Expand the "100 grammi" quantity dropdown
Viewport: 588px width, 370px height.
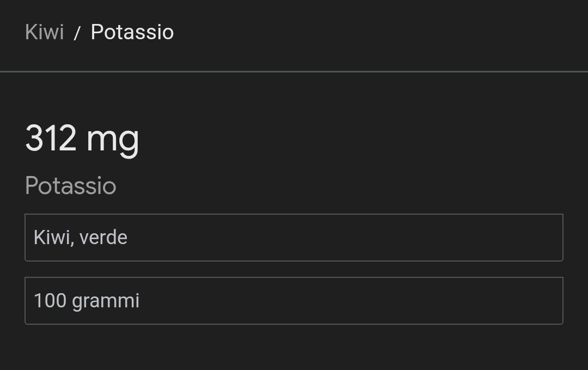coord(293,301)
